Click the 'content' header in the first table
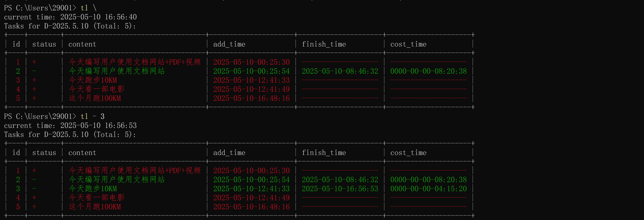The width and height of the screenshot is (644, 220). click(82, 44)
